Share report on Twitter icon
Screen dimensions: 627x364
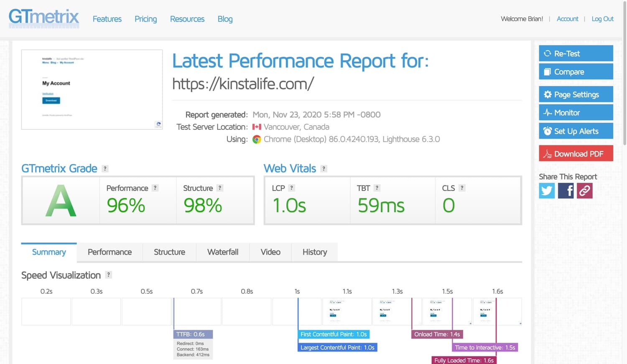547,191
